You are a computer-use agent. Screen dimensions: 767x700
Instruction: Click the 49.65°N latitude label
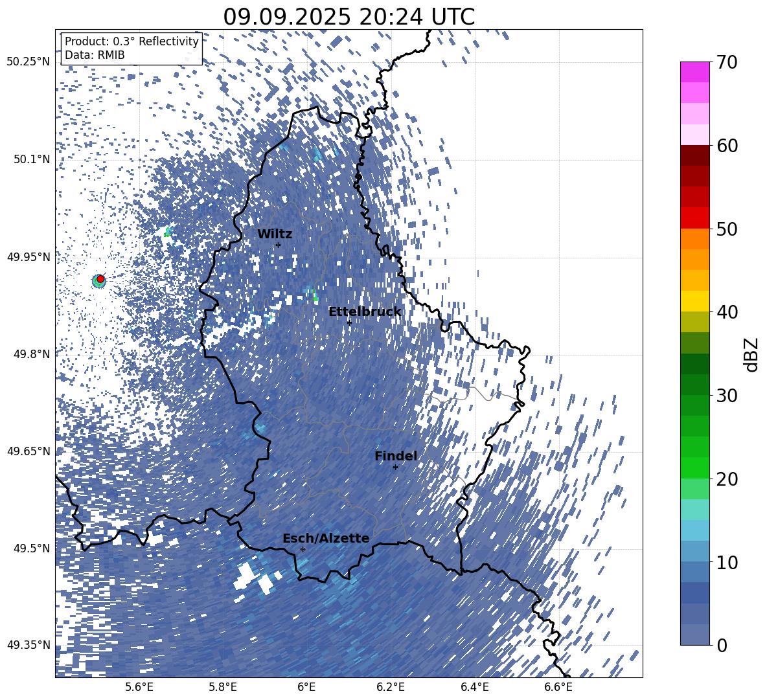coord(29,451)
